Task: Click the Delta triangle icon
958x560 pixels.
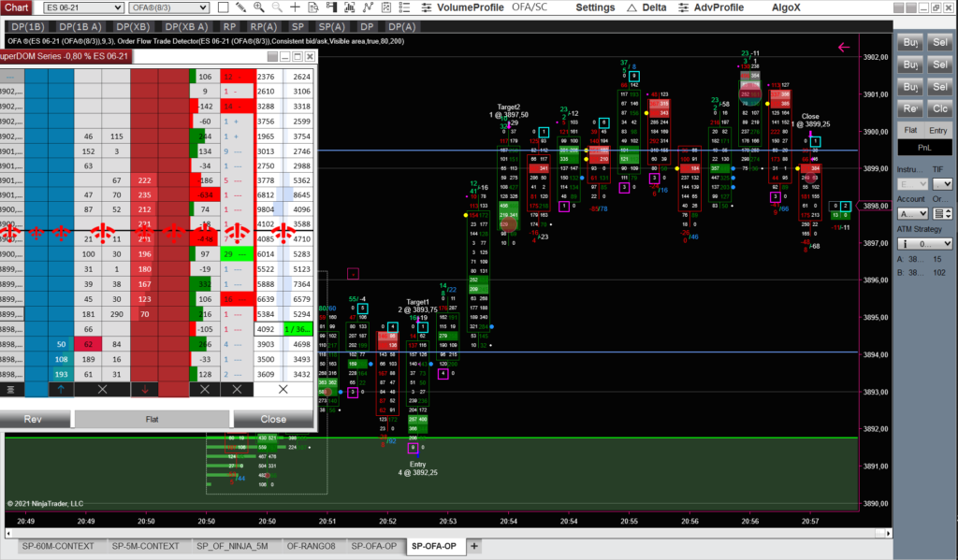Action: (x=631, y=7)
